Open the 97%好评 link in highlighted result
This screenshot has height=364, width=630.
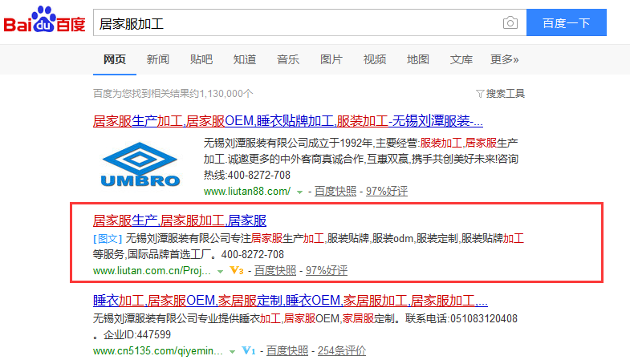tap(327, 271)
